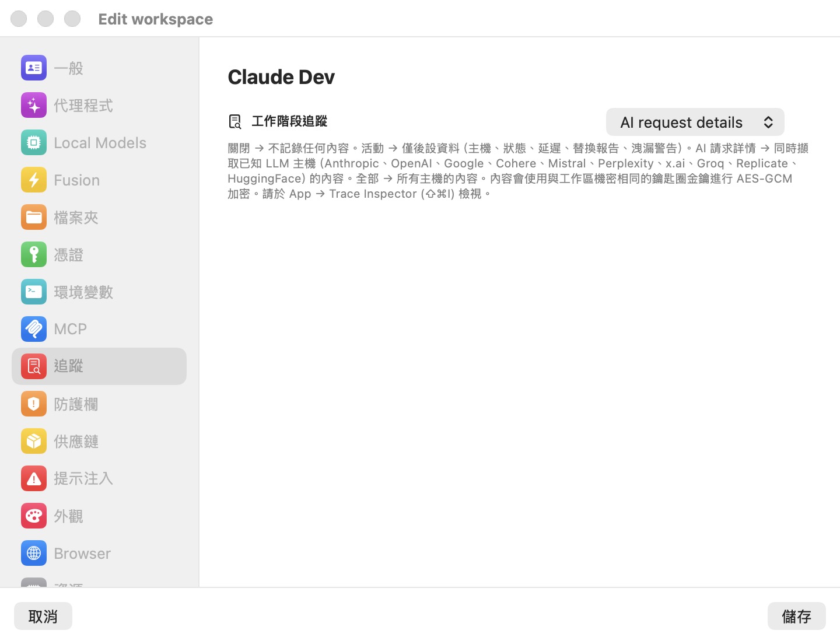Go to the Fusion section
Image resolution: width=840 pixels, height=644 pixels.
[x=99, y=180]
